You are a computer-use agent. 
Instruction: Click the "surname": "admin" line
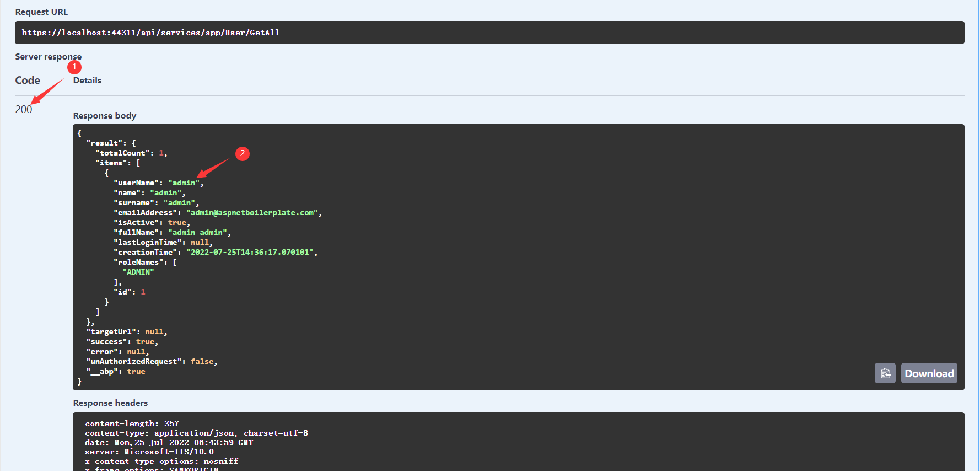click(157, 203)
